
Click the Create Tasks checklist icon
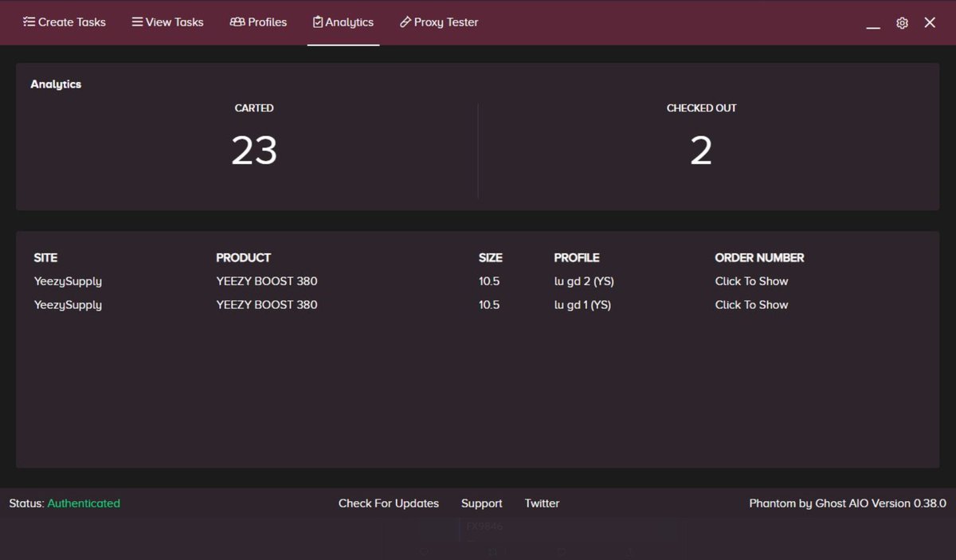pos(29,22)
